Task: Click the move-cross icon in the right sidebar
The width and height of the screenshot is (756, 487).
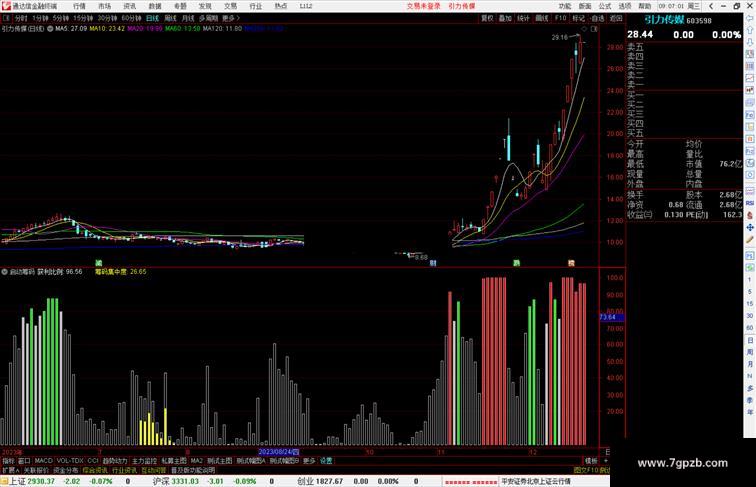Action: pyautogui.click(x=750, y=227)
